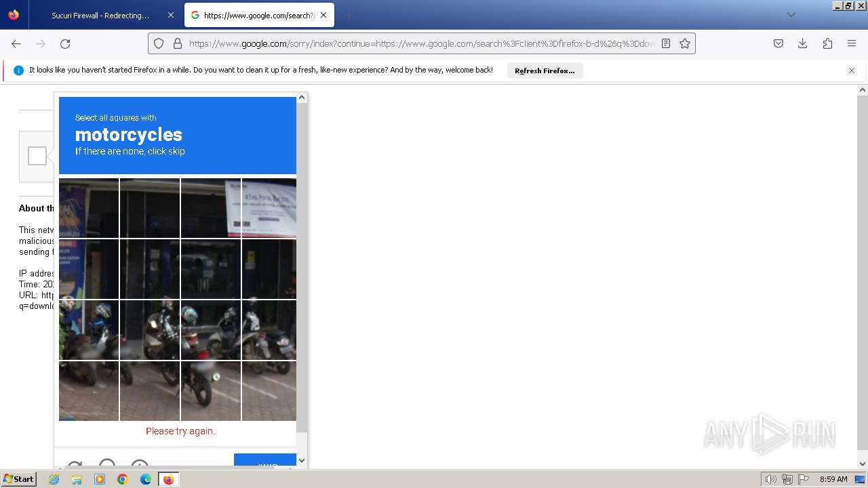Launch Microsoft Edge from taskbar

pyautogui.click(x=146, y=479)
